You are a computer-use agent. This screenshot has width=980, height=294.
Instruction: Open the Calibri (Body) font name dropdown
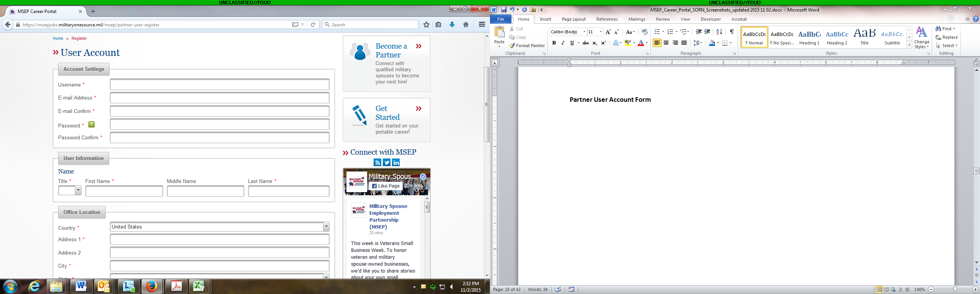584,32
